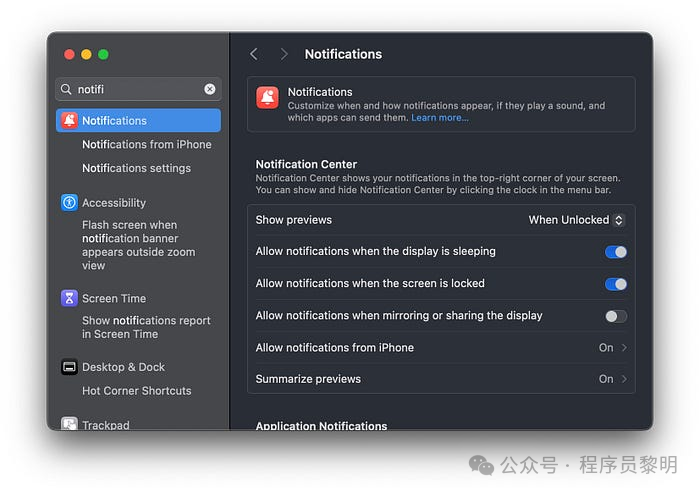Click the red Notifications header icon
Image resolution: width=700 pixels, height=493 pixels.
(267, 97)
